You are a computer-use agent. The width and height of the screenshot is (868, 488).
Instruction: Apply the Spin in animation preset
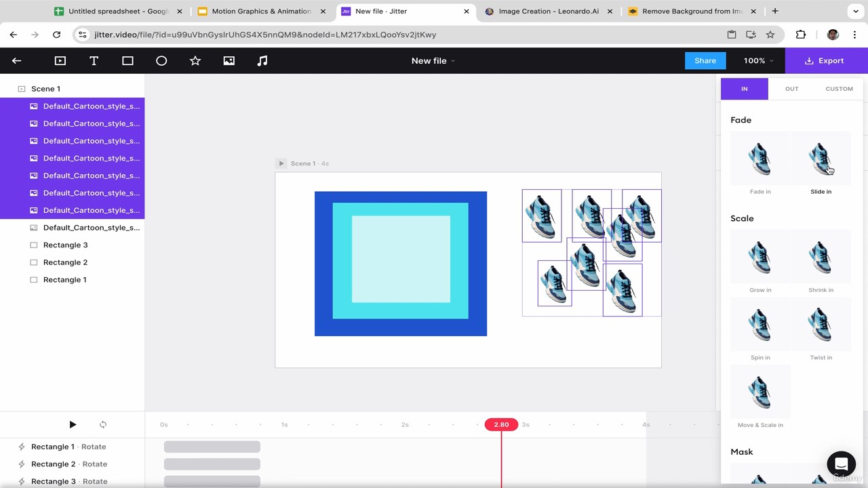[x=760, y=330]
